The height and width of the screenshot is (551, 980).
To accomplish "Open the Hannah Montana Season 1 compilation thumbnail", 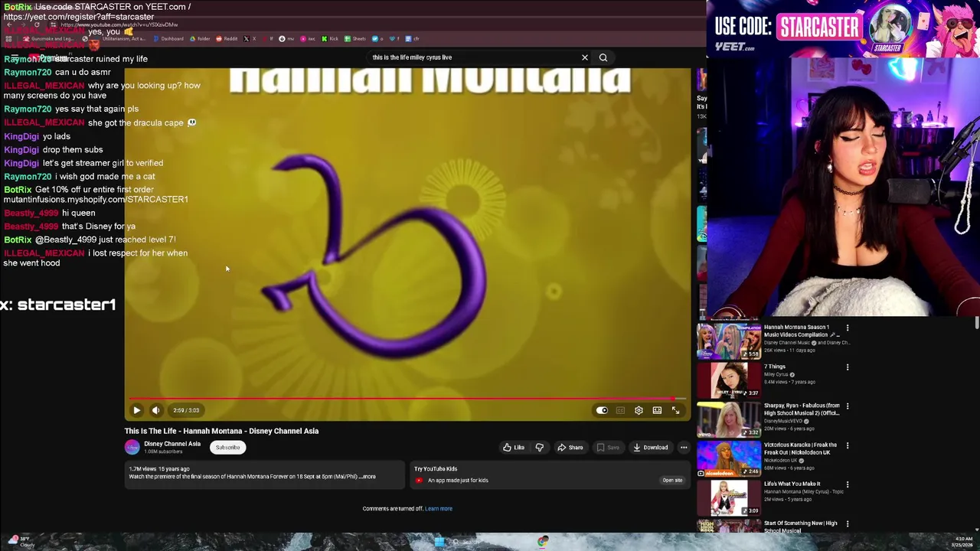I will pos(729,341).
